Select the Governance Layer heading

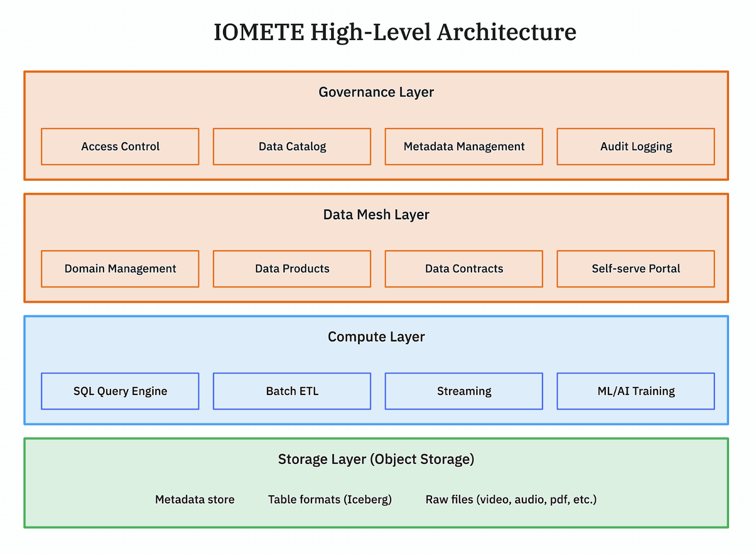(x=376, y=92)
